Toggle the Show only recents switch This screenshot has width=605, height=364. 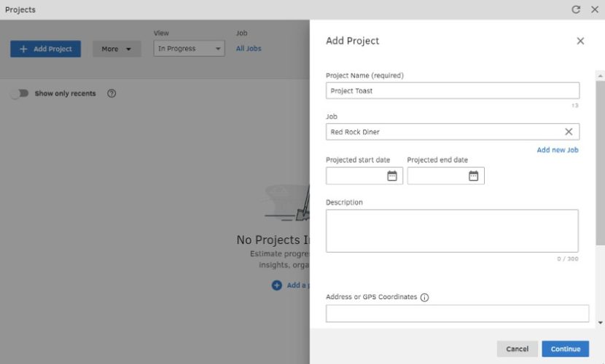click(x=20, y=93)
